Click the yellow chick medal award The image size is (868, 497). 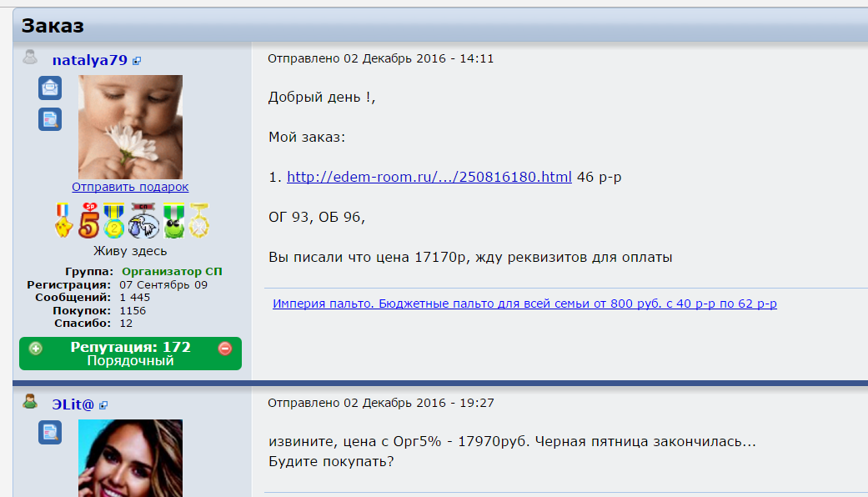[x=63, y=220]
